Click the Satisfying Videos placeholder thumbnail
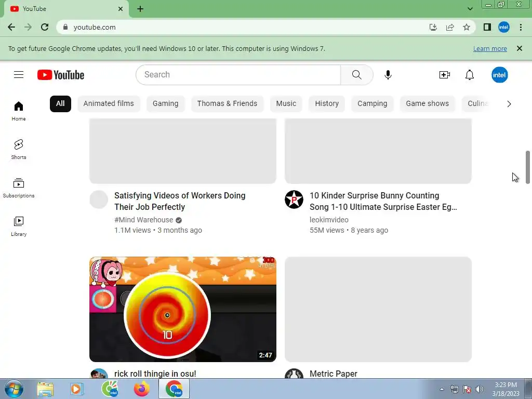This screenshot has height=399, width=532. pyautogui.click(x=182, y=151)
